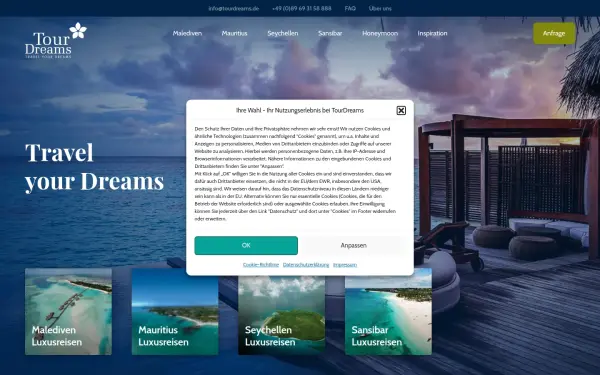Image resolution: width=600 pixels, height=375 pixels.
Task: Open the Über uns link
Action: pyautogui.click(x=380, y=8)
